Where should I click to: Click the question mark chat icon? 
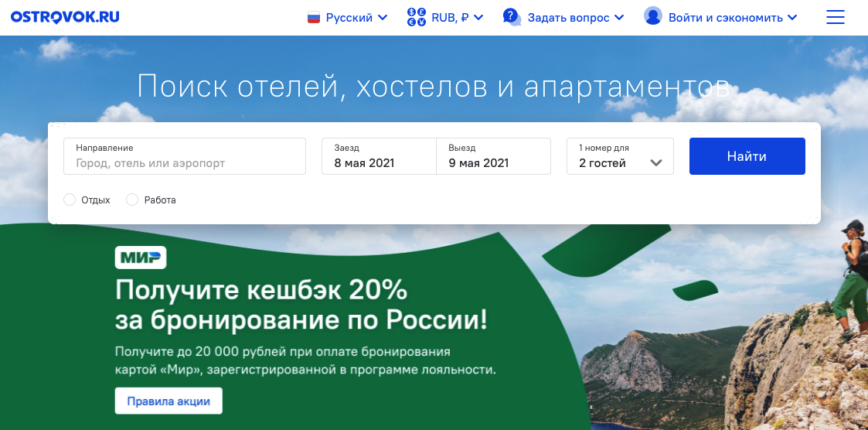[512, 17]
